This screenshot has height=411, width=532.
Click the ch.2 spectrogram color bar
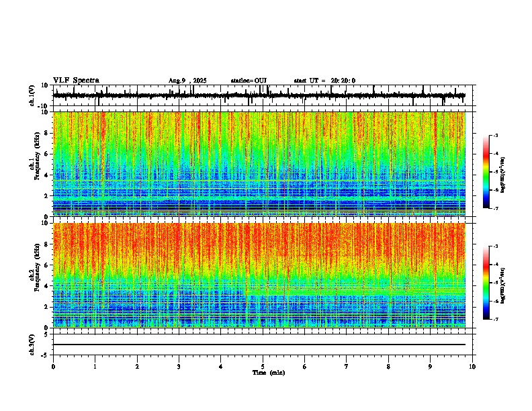coord(486,283)
